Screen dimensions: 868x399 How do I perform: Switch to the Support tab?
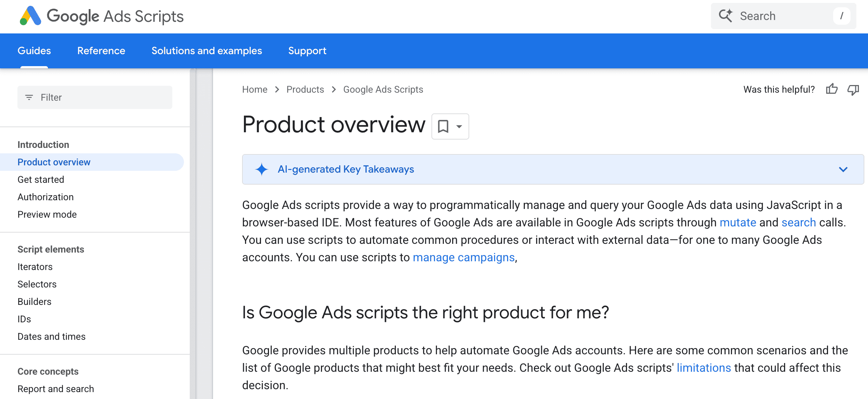[x=307, y=51]
